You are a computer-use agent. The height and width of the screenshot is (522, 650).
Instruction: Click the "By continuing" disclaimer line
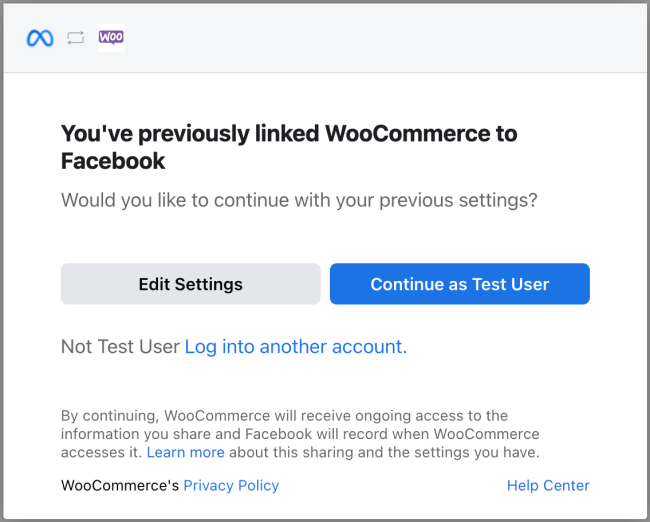pos(284,415)
